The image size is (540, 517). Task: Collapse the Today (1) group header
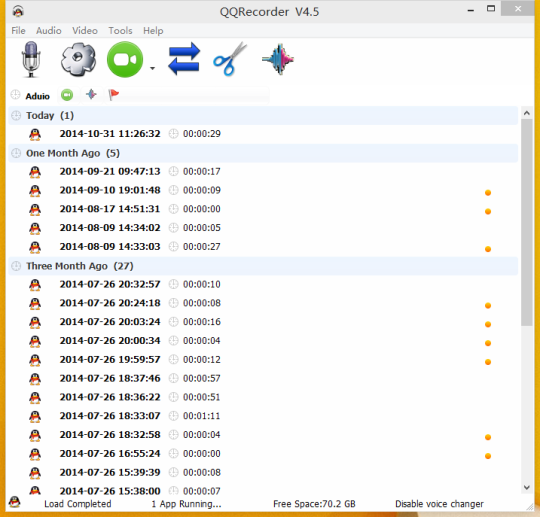pyautogui.click(x=263, y=115)
